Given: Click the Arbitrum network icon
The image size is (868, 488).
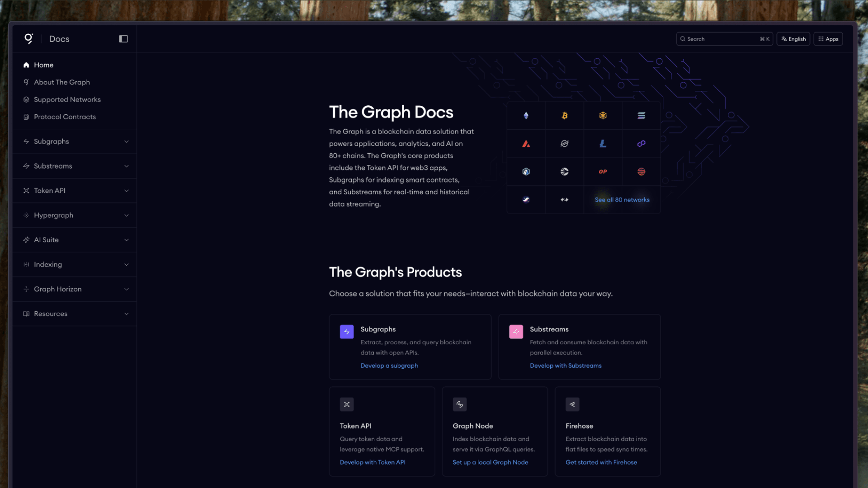Looking at the screenshot, I should click(526, 172).
